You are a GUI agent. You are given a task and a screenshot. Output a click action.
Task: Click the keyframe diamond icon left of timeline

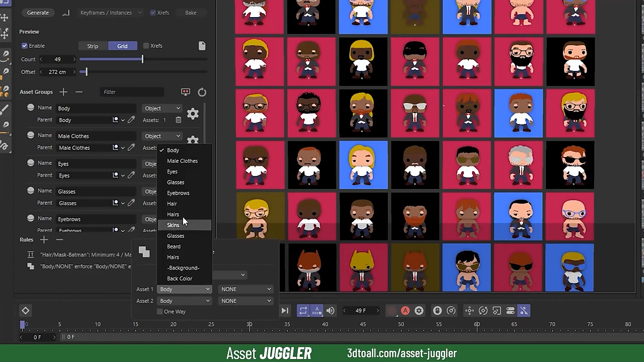(x=26, y=311)
